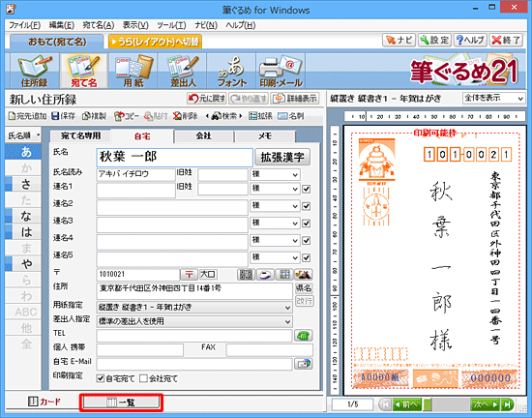This screenshot has height=418, width=532.
Task: Jump to last record in preview navigation
Action: 507,404
